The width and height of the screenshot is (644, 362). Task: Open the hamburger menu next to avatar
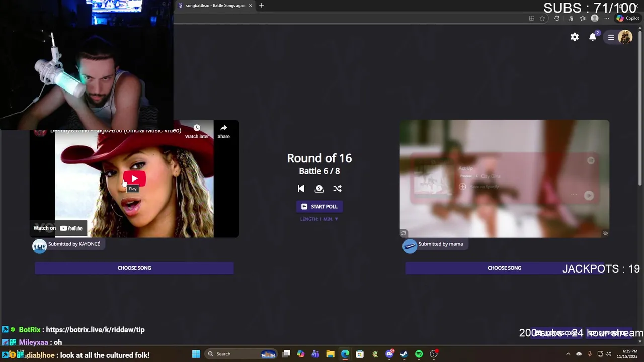click(611, 37)
